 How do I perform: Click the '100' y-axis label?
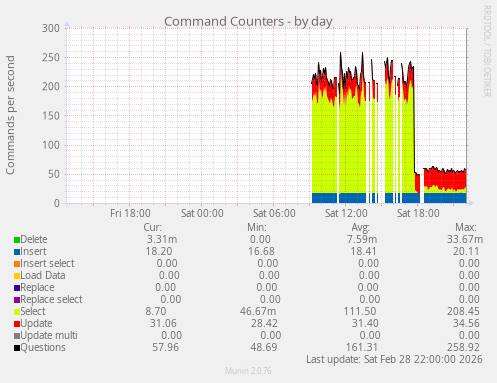click(51, 145)
